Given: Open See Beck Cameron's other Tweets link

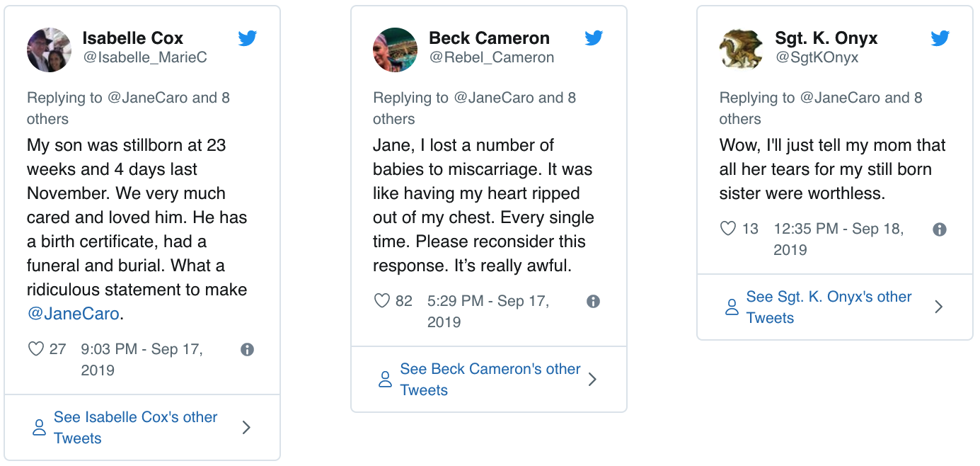Looking at the screenshot, I should (x=490, y=380).
